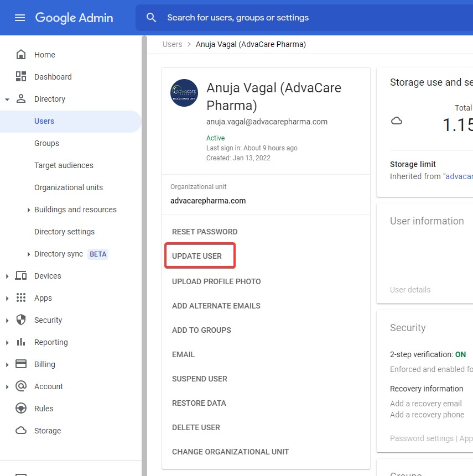Click the sidebar vertical scrollbar
Viewport: 473px width, 476px height.
144,255
